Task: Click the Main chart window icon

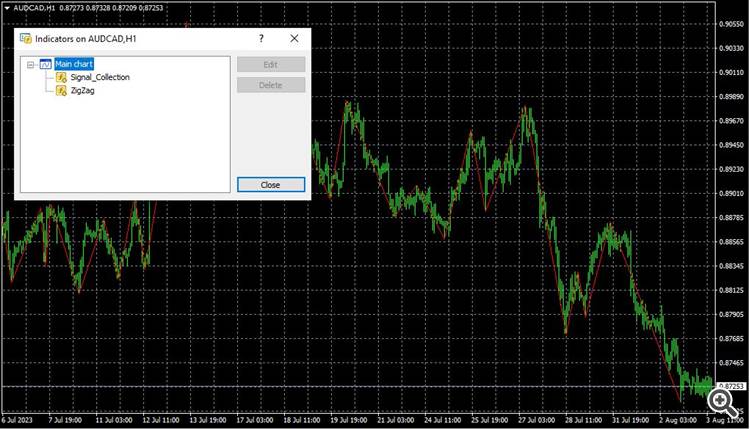Action: [45, 64]
